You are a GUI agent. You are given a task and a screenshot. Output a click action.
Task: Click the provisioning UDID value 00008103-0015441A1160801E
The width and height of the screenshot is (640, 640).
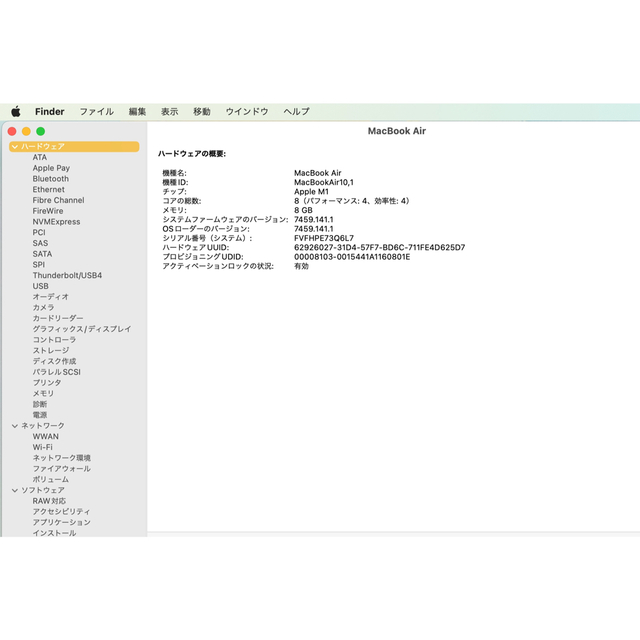[352, 257]
